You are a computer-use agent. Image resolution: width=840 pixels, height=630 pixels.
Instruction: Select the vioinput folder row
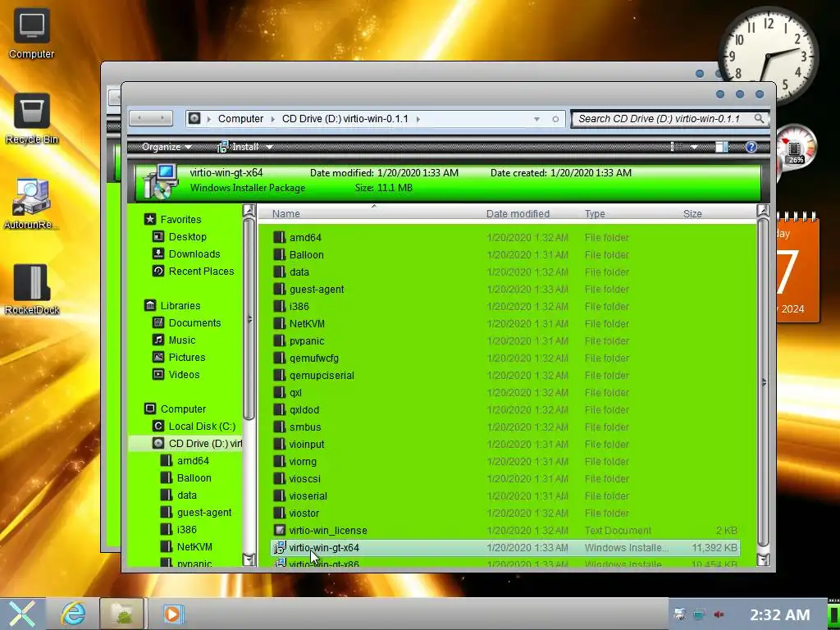point(505,444)
